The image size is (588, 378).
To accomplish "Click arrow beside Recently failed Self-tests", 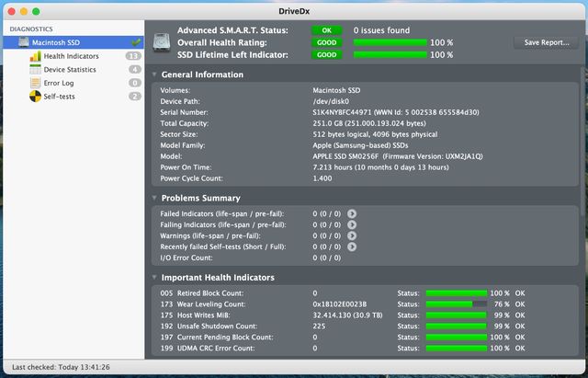I will tap(352, 246).
